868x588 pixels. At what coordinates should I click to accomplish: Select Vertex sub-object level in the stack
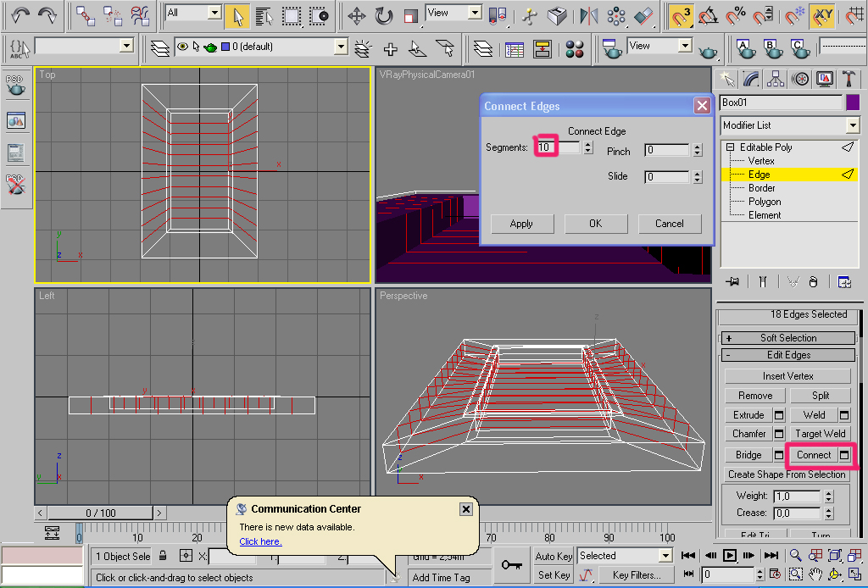760,161
